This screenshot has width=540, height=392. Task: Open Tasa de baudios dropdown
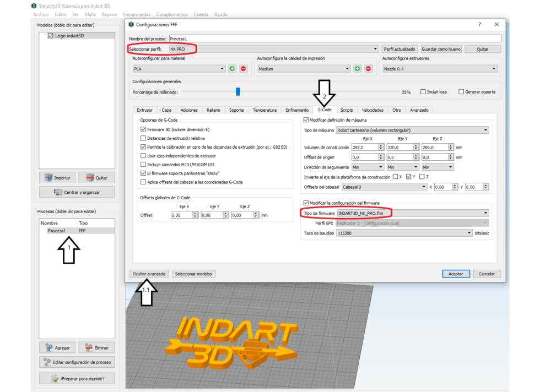tap(404, 233)
